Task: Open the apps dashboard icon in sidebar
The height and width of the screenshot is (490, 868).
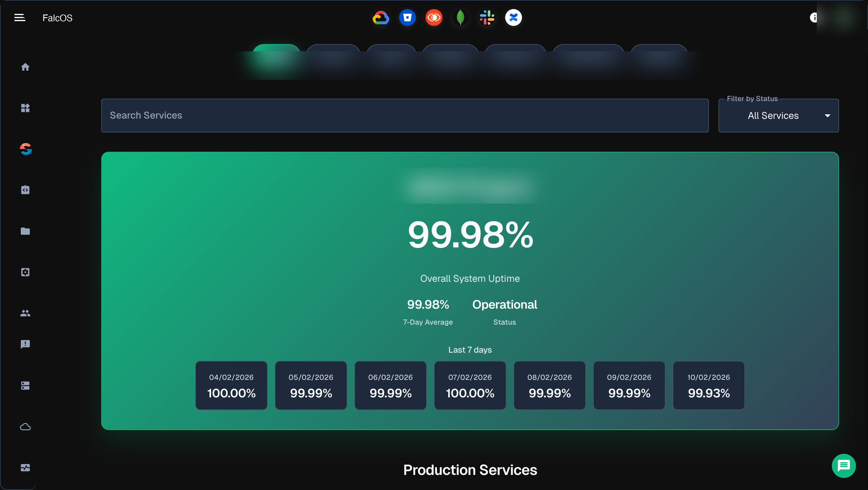Action: coord(25,108)
